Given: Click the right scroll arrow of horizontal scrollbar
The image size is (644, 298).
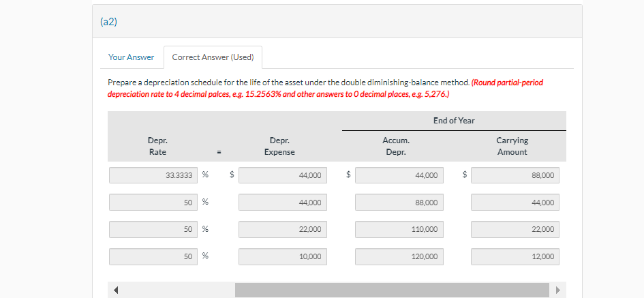Looking at the screenshot, I should tap(557, 290).
